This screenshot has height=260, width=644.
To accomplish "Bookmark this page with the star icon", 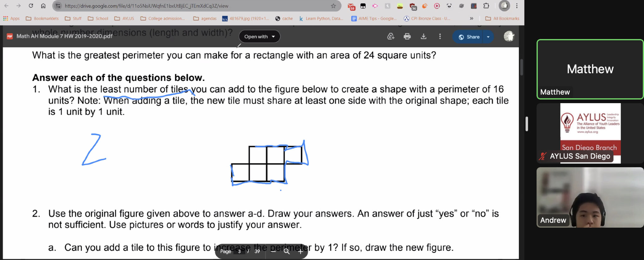I will click(x=333, y=6).
